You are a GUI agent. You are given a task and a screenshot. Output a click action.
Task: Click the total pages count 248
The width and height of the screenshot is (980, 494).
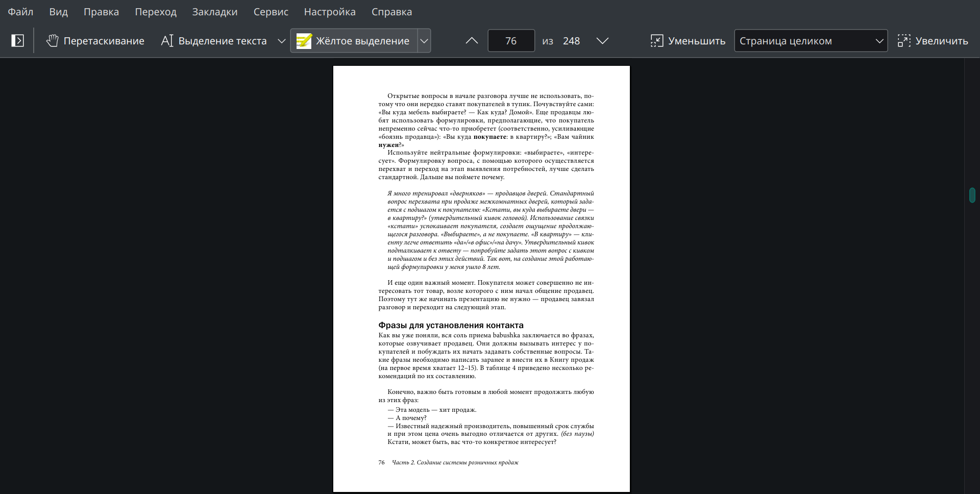571,41
